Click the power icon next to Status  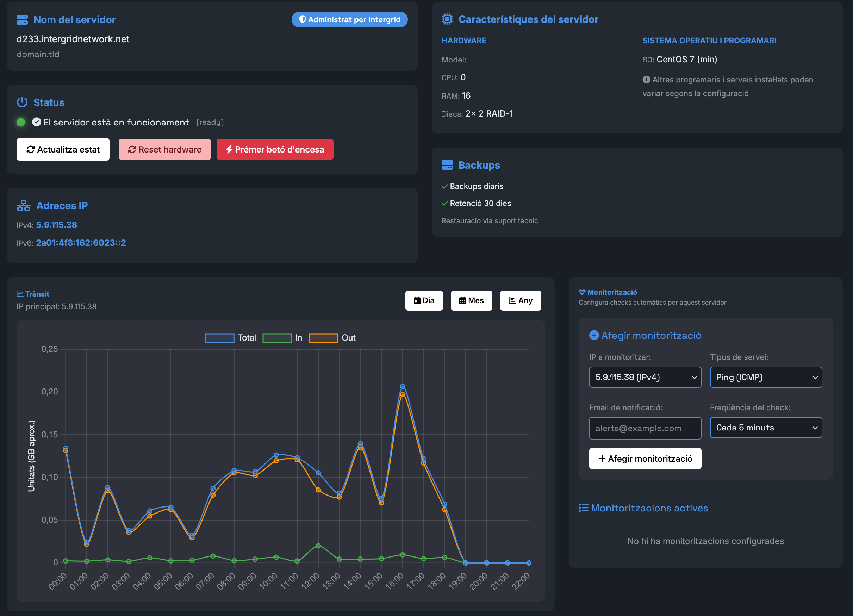click(22, 102)
